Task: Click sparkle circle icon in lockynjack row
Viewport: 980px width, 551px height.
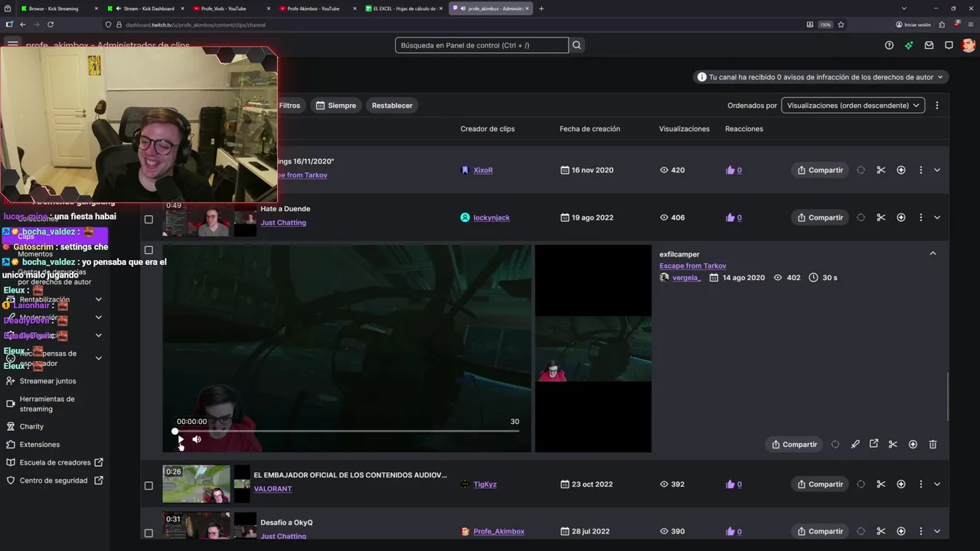Action: coord(901,217)
